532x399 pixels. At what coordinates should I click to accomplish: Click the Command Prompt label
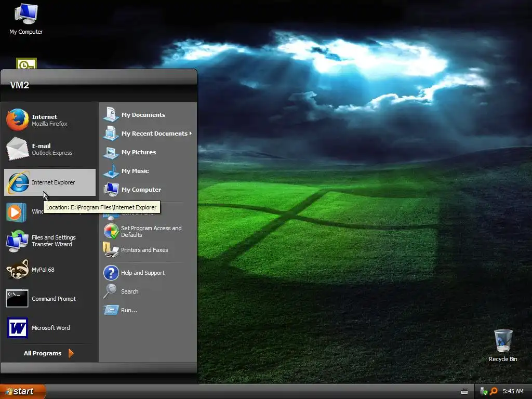click(x=54, y=299)
